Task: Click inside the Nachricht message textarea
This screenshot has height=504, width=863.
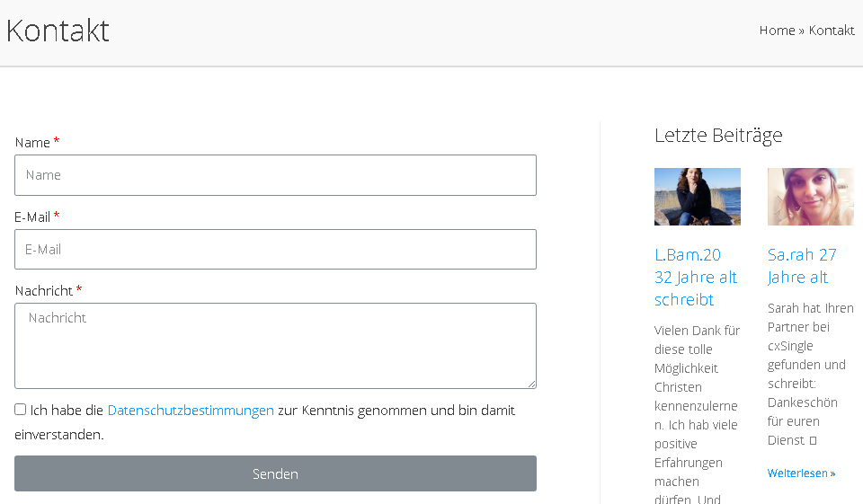Action: tap(275, 346)
